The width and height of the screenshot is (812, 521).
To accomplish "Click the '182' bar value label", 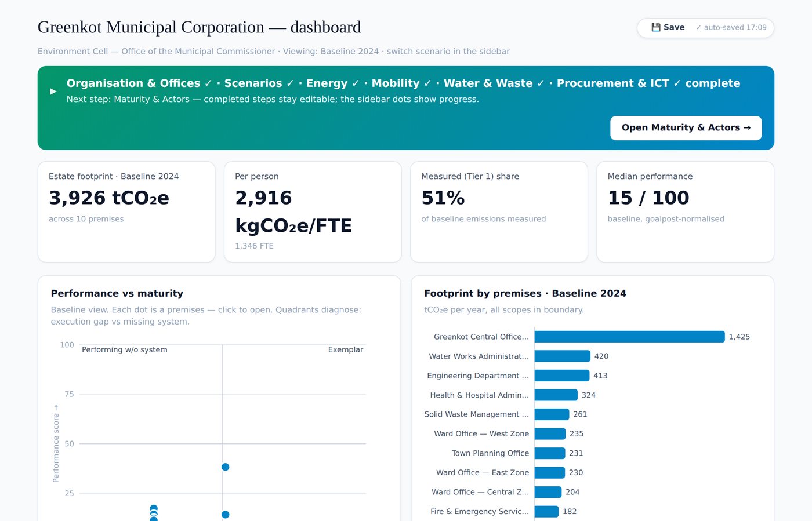I will (x=570, y=512).
